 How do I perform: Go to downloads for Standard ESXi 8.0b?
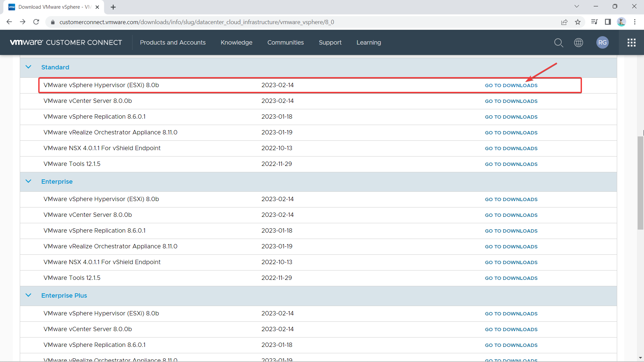[x=511, y=85]
